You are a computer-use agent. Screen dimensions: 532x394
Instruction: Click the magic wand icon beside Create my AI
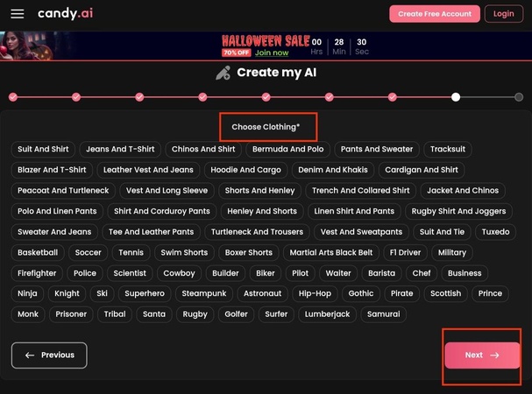pos(223,74)
